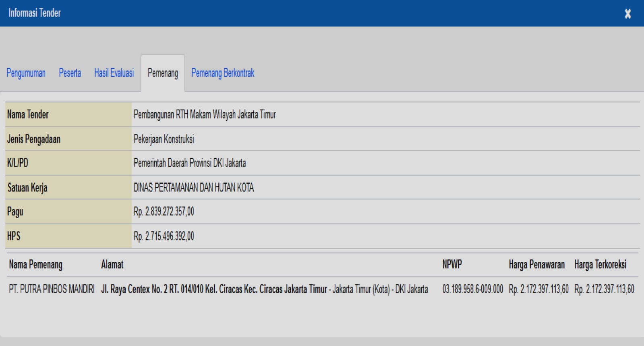Screen dimensions: 644x346
Task: Click NPWP number 03.189.958.6-009.000
Action: coord(473,289)
